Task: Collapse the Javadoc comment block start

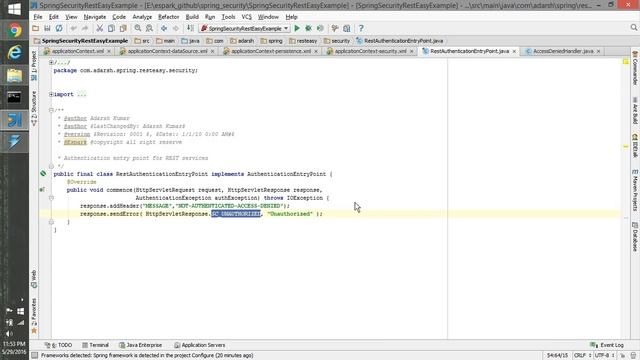Action: [51, 110]
